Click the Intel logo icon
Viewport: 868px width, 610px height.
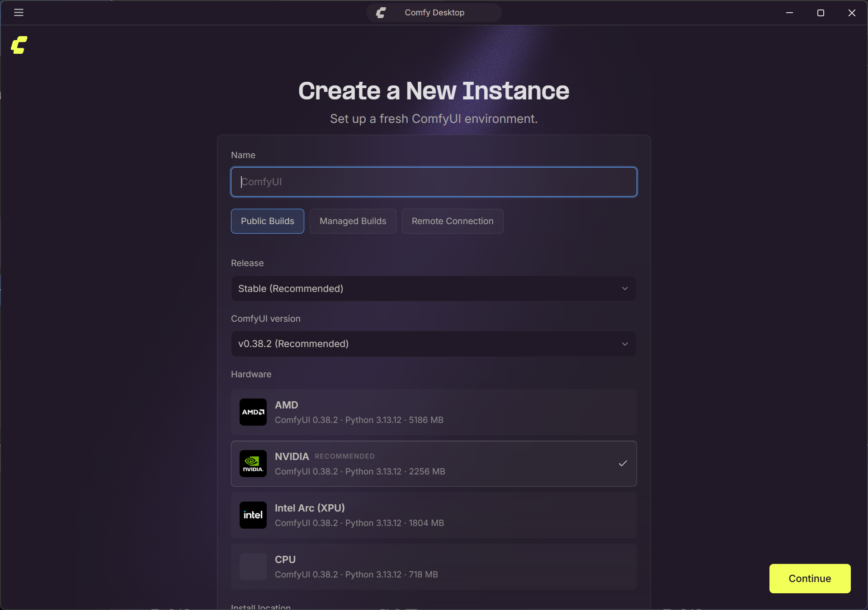point(253,515)
